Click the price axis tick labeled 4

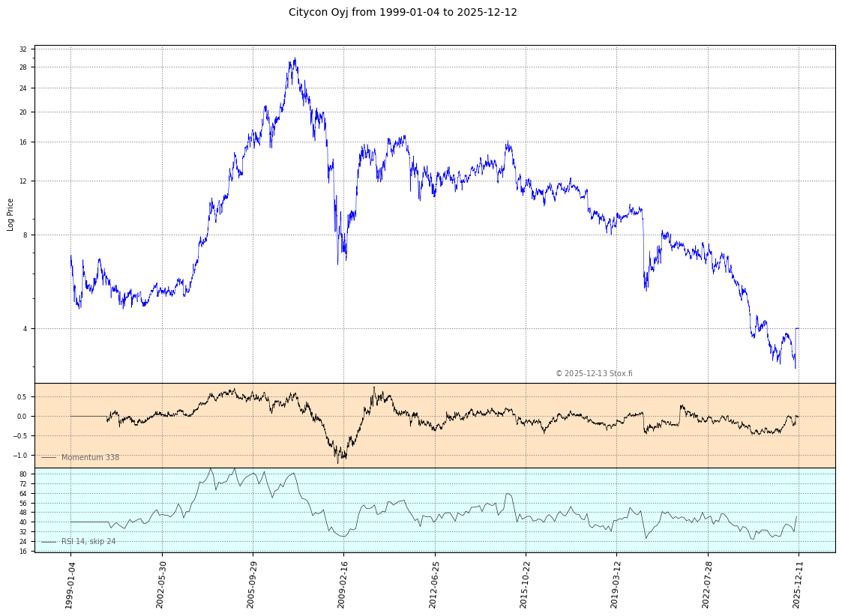pyautogui.click(x=24, y=328)
